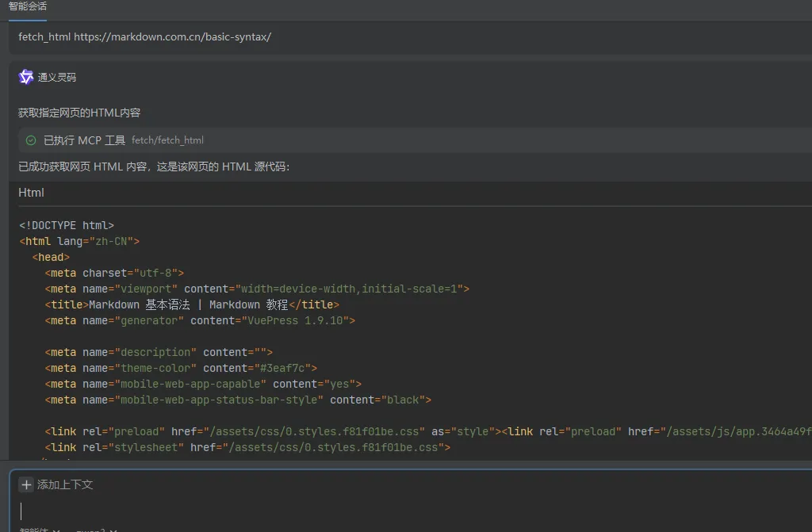Viewport: 812px width, 532px height.
Task: Click the title line 'Markdown 基本语法'
Action: pyautogui.click(x=192, y=304)
